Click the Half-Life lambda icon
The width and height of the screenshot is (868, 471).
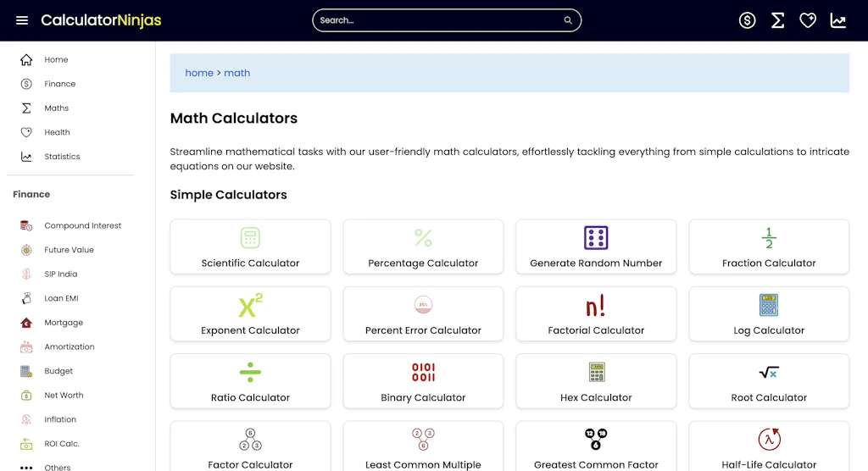pos(769,440)
